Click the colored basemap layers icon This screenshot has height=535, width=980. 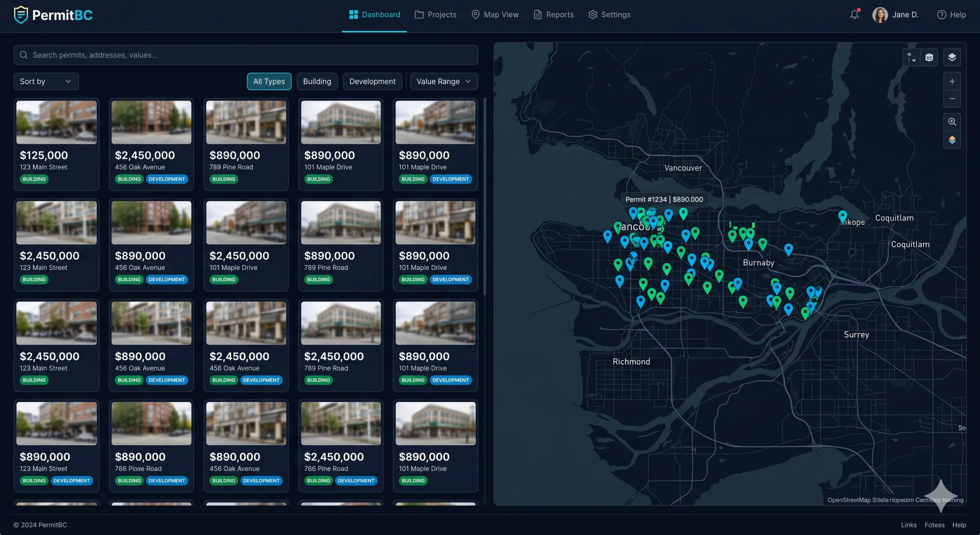tap(952, 140)
